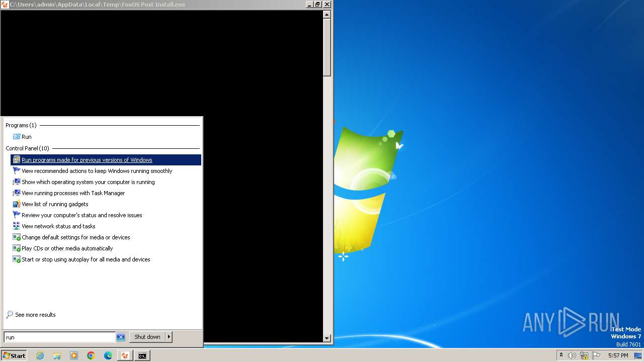Open the volume speaker tray icon

coord(572,355)
